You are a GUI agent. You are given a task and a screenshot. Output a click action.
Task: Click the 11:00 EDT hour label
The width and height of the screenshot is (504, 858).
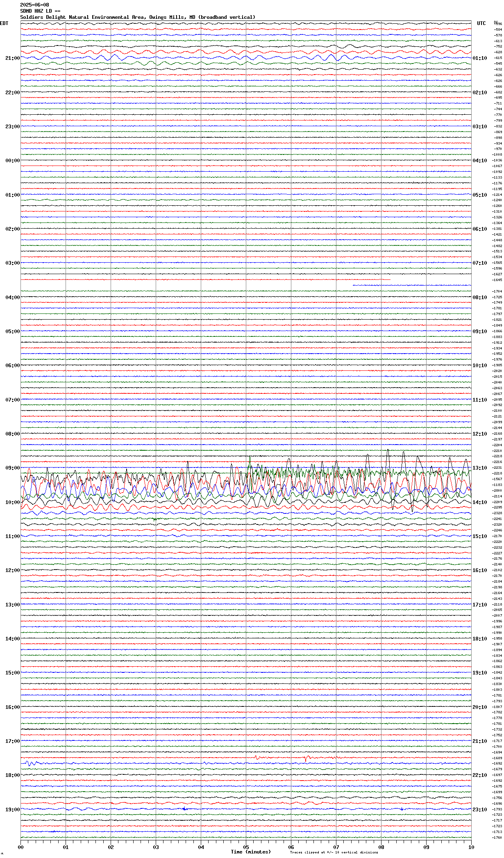[x=13, y=536]
